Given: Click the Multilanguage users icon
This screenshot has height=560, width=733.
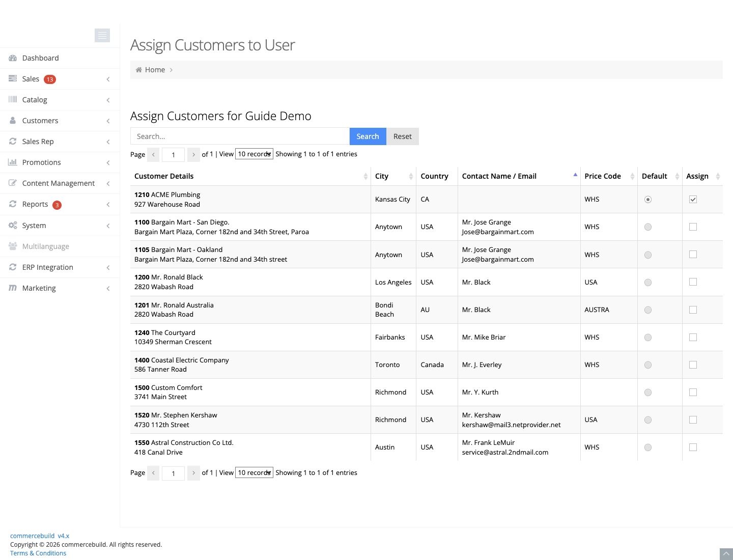Looking at the screenshot, I should click(13, 246).
